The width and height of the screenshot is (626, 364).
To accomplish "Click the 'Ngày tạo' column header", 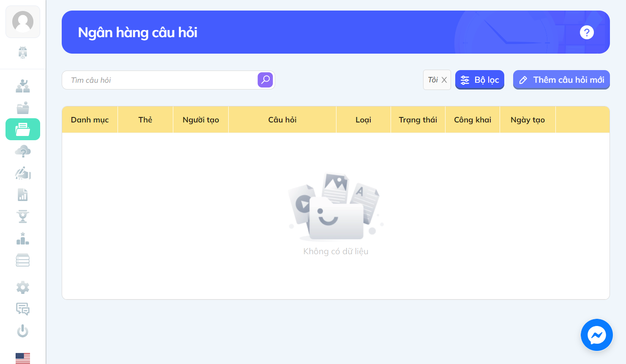I will click(528, 120).
